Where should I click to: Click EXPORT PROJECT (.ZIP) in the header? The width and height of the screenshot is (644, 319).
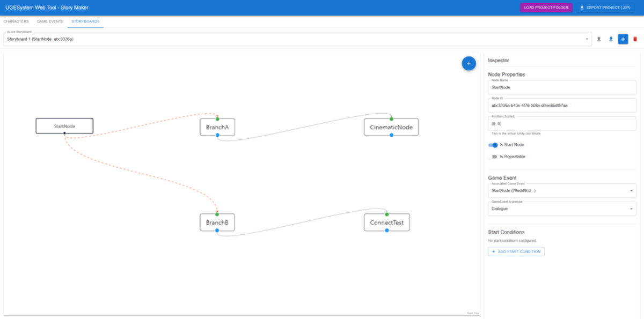click(x=606, y=8)
